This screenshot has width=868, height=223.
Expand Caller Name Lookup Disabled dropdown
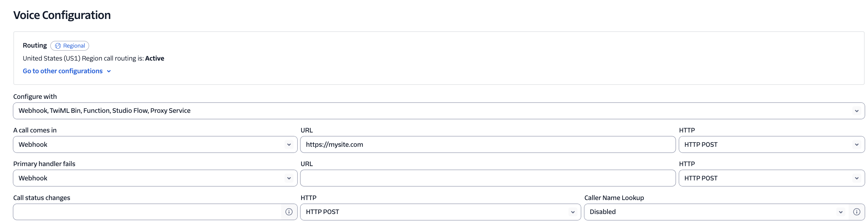tap(711, 212)
